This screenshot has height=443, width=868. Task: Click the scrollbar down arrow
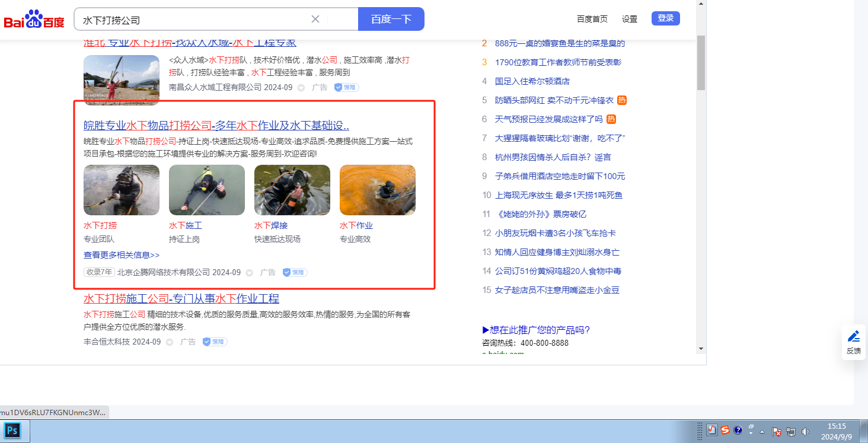[x=701, y=349]
